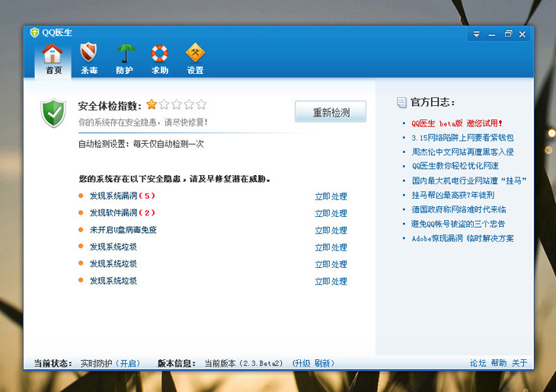Open news link QQ医生 beta版 邀您试用
Screen dimensions: 556x392
click(x=457, y=123)
